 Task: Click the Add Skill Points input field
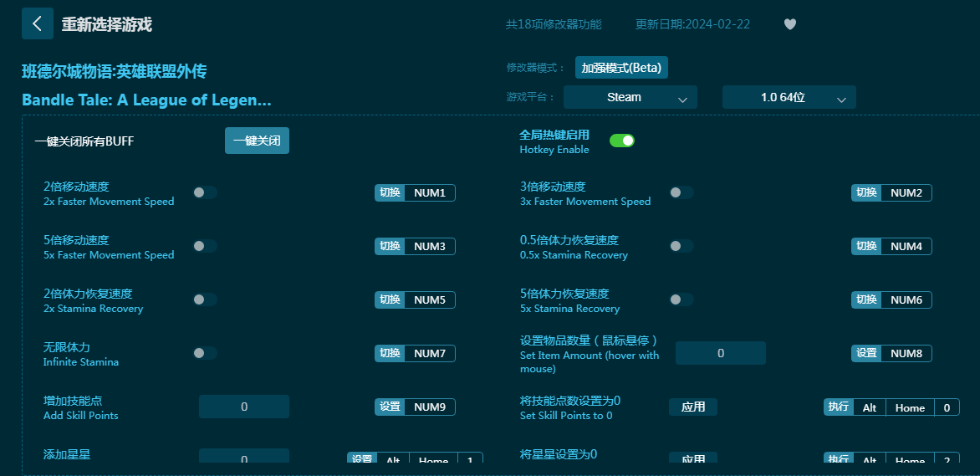pyautogui.click(x=244, y=407)
